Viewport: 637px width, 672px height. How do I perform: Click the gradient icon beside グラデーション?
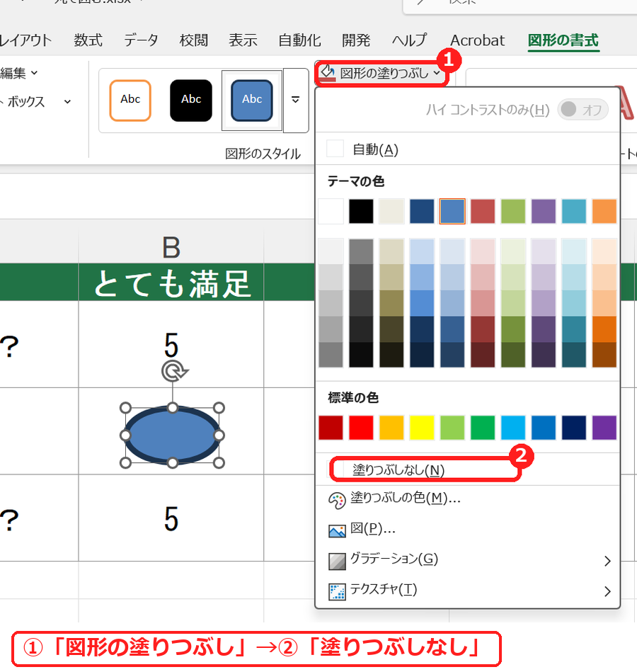337,561
